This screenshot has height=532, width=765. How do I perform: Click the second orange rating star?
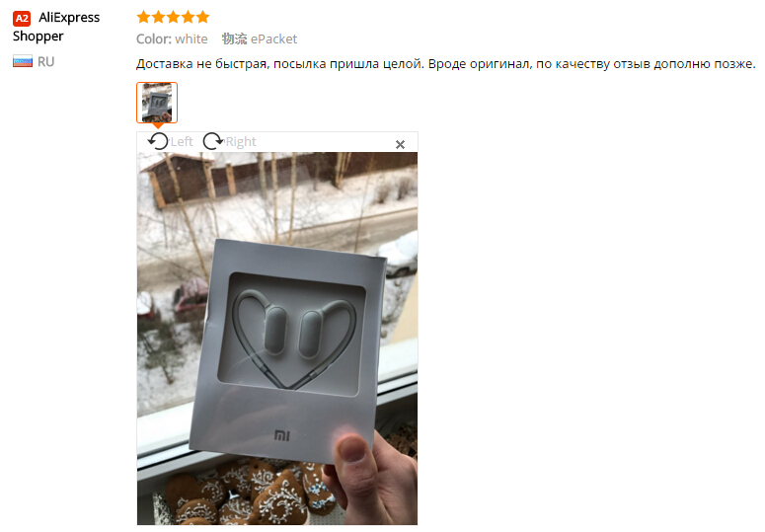tap(158, 18)
